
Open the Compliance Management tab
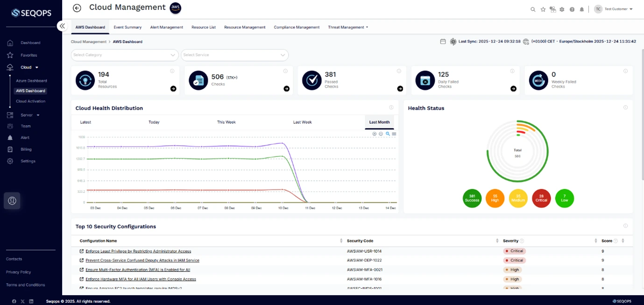296,27
